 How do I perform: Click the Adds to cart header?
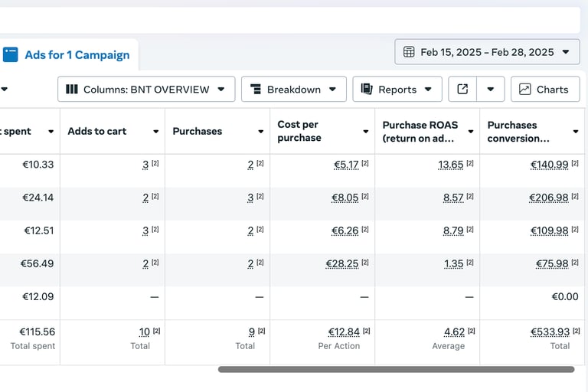point(96,131)
